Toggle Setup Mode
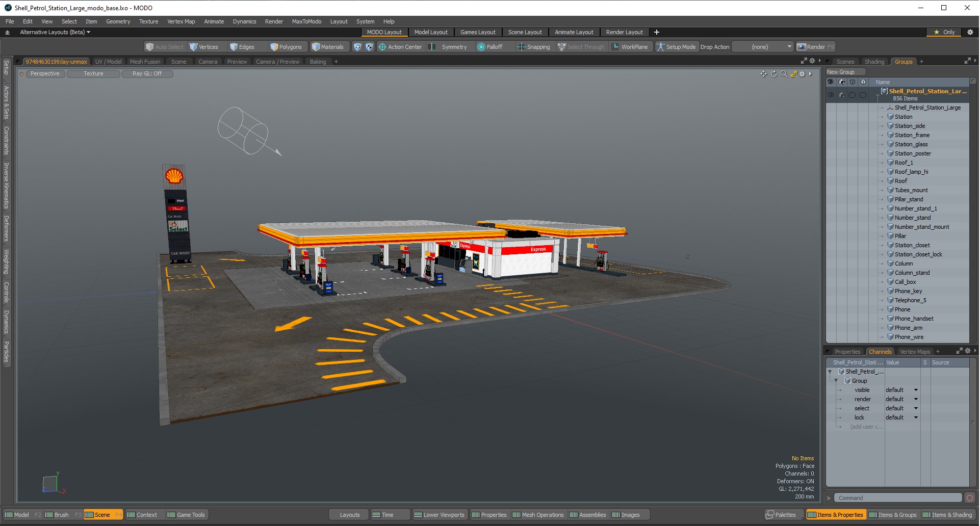This screenshot has width=980, height=526. tap(676, 47)
